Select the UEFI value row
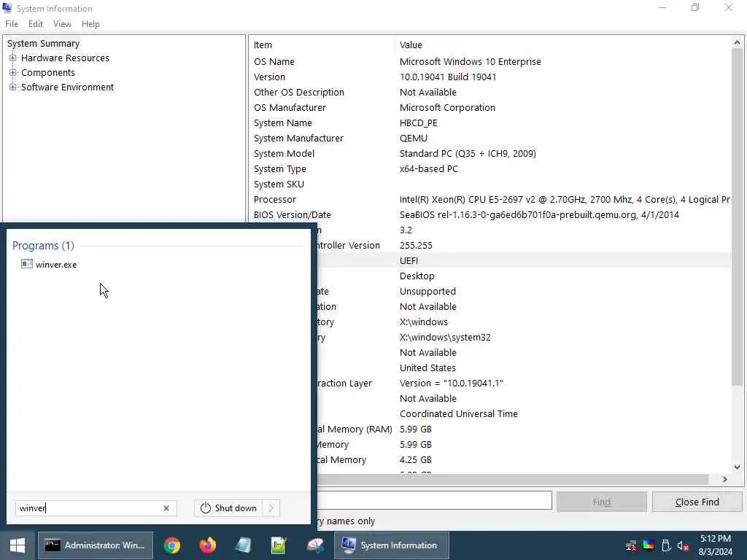This screenshot has width=747, height=560. (524, 260)
